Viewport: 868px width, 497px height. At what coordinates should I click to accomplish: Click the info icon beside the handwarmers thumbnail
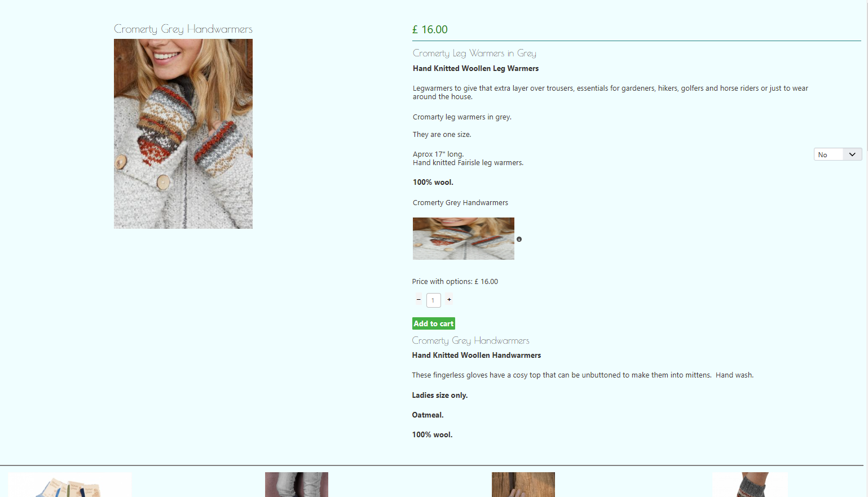519,239
